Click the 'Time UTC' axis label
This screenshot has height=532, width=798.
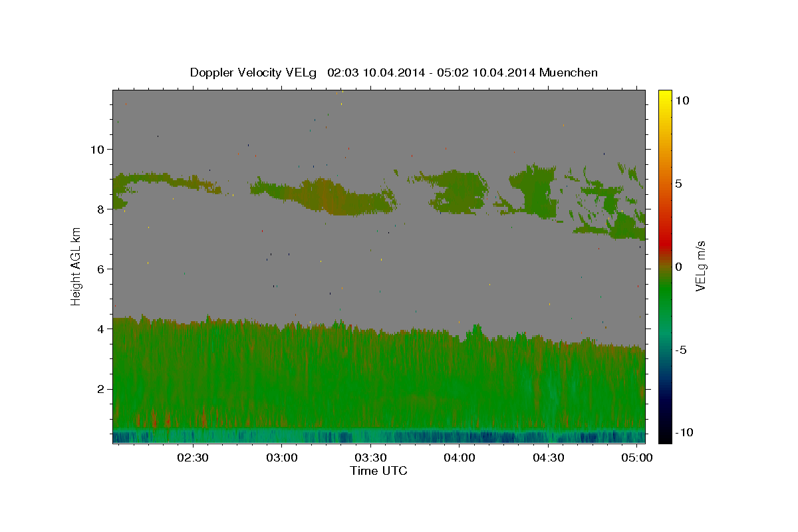coord(378,471)
